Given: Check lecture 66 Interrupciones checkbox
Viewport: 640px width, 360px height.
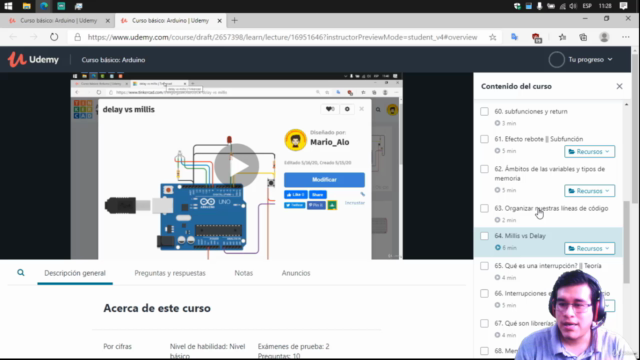Looking at the screenshot, I should [x=484, y=293].
